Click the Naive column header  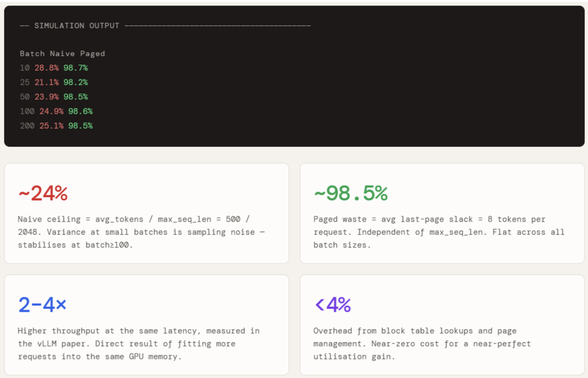pos(62,54)
